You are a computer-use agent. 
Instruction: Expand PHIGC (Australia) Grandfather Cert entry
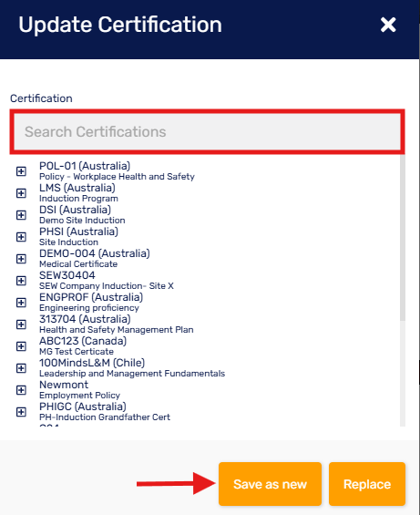21,412
